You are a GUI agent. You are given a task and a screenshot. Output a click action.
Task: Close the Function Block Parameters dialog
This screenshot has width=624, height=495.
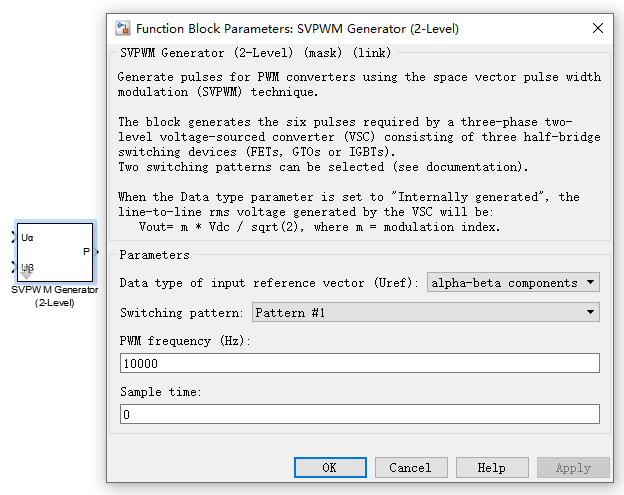click(599, 28)
